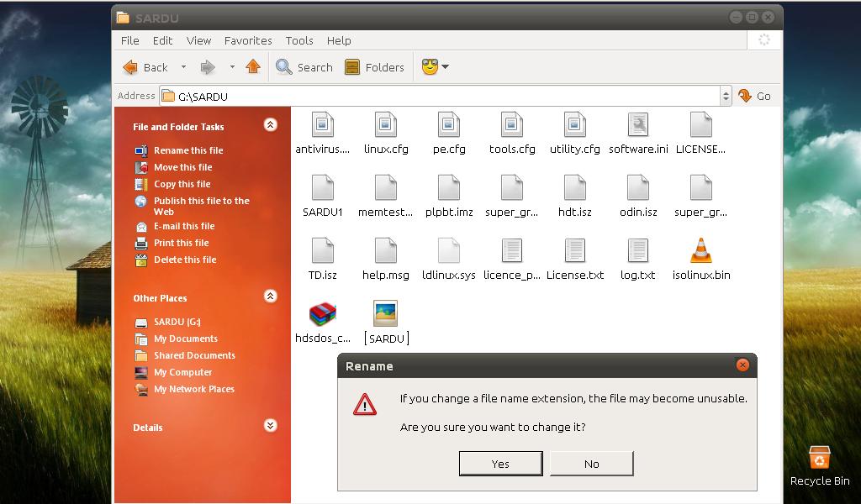Select the pe.cfg file

tap(449, 134)
